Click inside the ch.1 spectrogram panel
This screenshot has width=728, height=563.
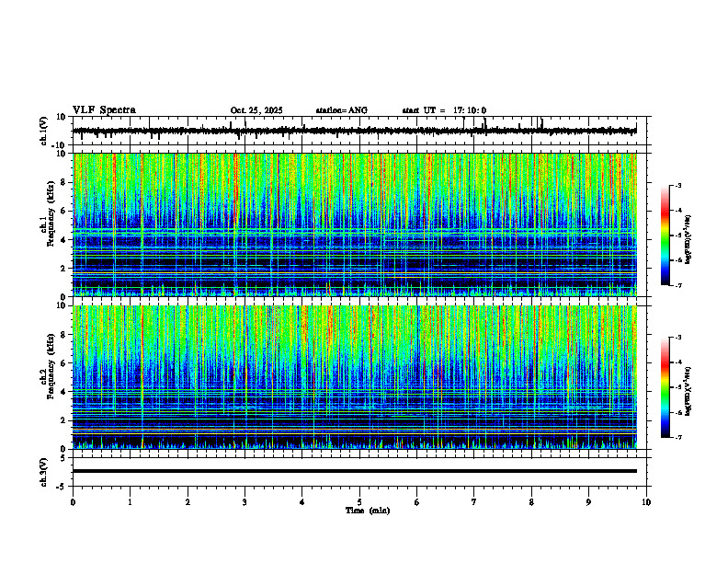click(x=355, y=224)
